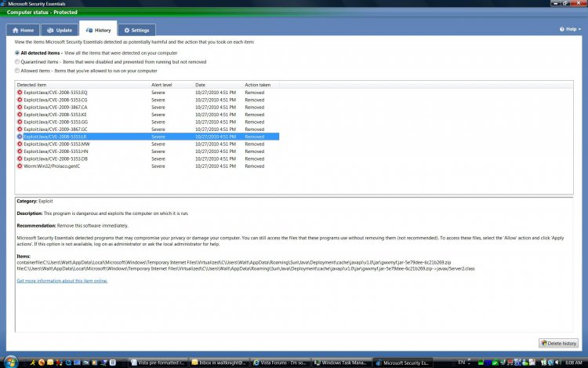The image size is (588, 368).
Task: Select 'Exploit:Java/CVE-2008-5353.DB' item name
Action: pyautogui.click(x=56, y=158)
